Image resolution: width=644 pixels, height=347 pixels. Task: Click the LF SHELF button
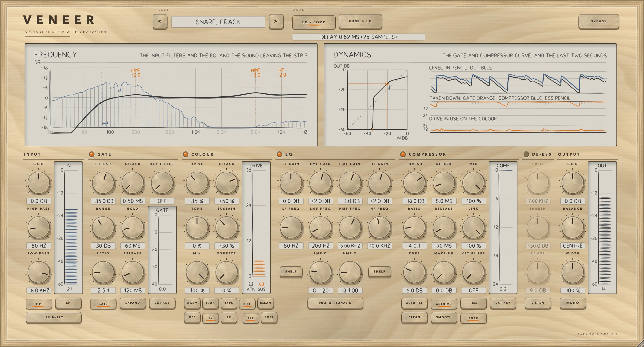click(x=291, y=272)
